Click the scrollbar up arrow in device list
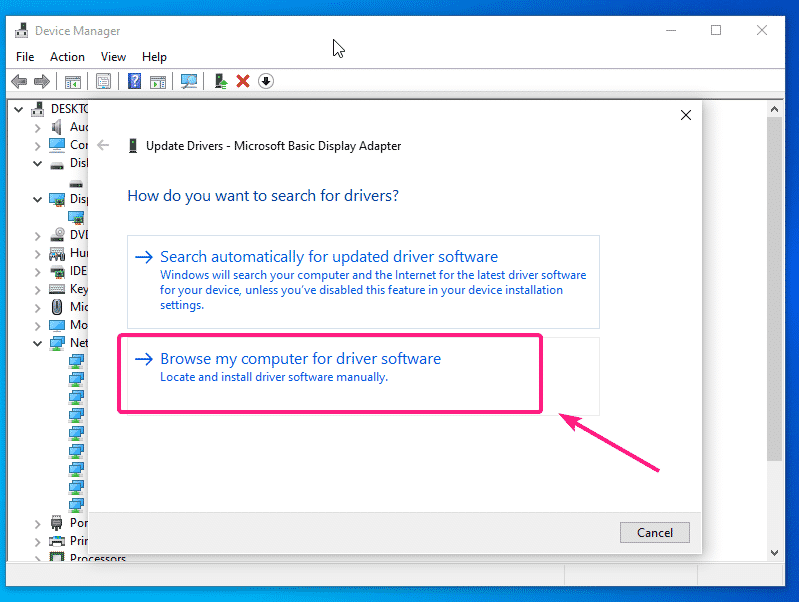The width and height of the screenshot is (799, 602). pyautogui.click(x=775, y=109)
